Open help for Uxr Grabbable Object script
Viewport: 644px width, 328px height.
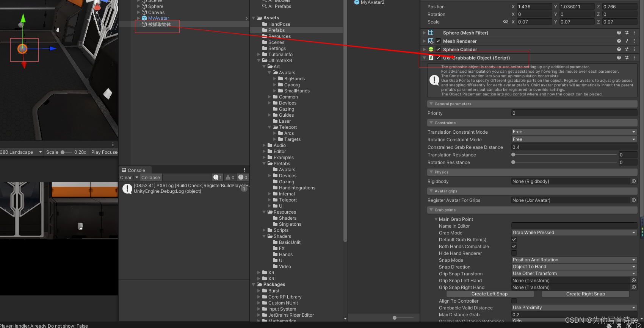pyautogui.click(x=619, y=58)
